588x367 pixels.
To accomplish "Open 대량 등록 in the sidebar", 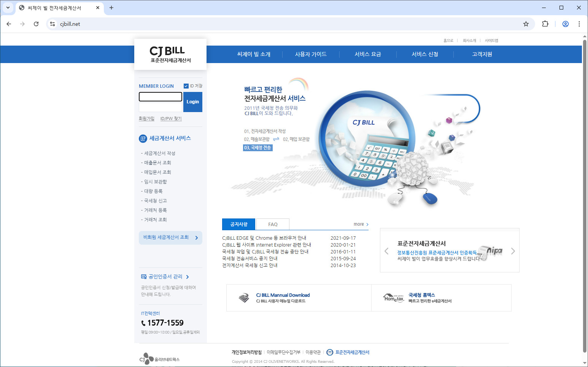I will tap(153, 191).
